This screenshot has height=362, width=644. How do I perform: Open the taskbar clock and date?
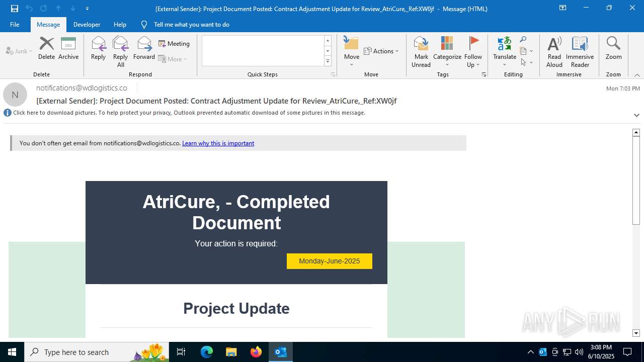[x=601, y=352]
